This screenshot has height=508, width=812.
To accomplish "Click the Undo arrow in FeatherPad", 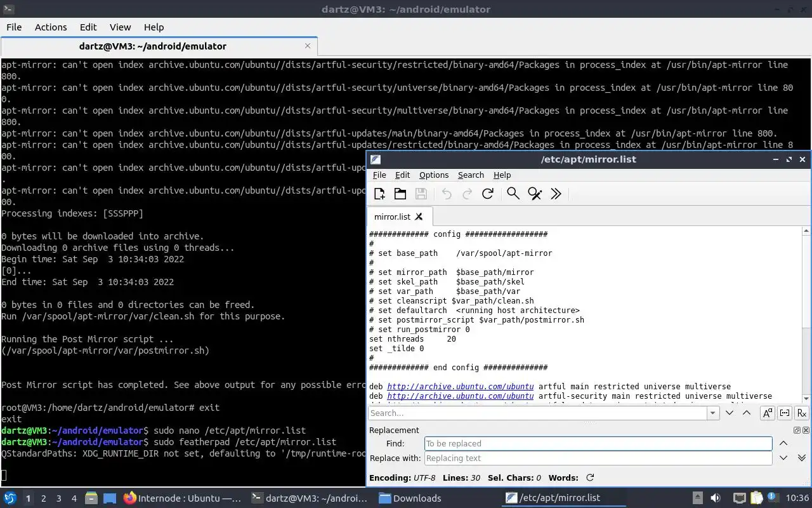I will pyautogui.click(x=447, y=194).
